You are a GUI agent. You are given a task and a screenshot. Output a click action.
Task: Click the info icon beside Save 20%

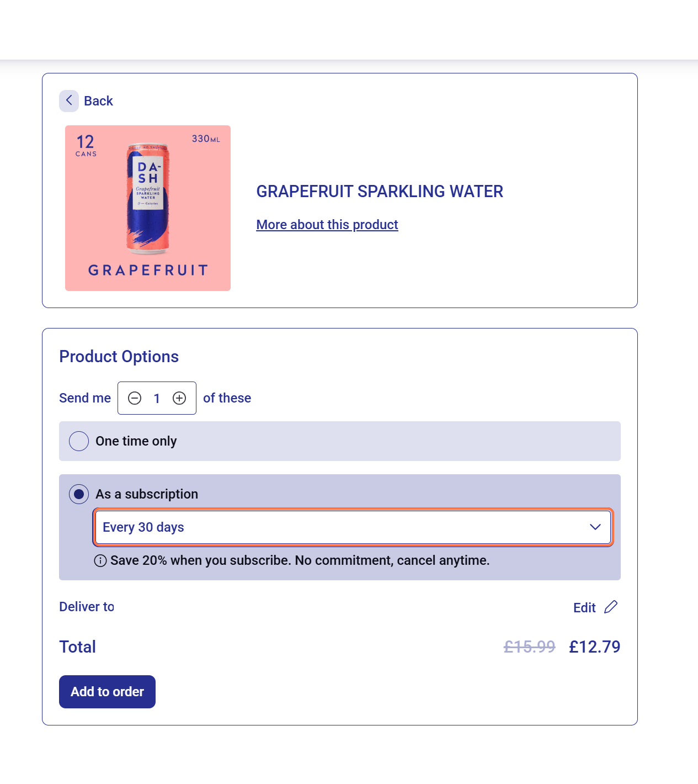[100, 561]
